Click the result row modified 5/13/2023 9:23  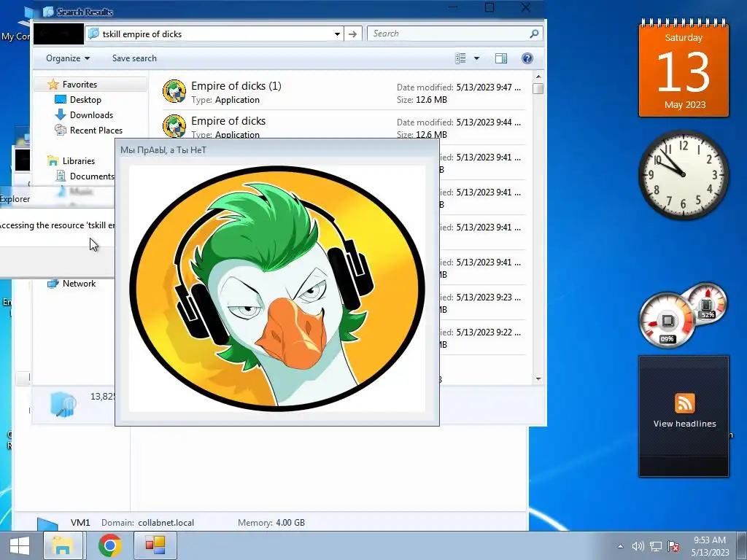482,303
